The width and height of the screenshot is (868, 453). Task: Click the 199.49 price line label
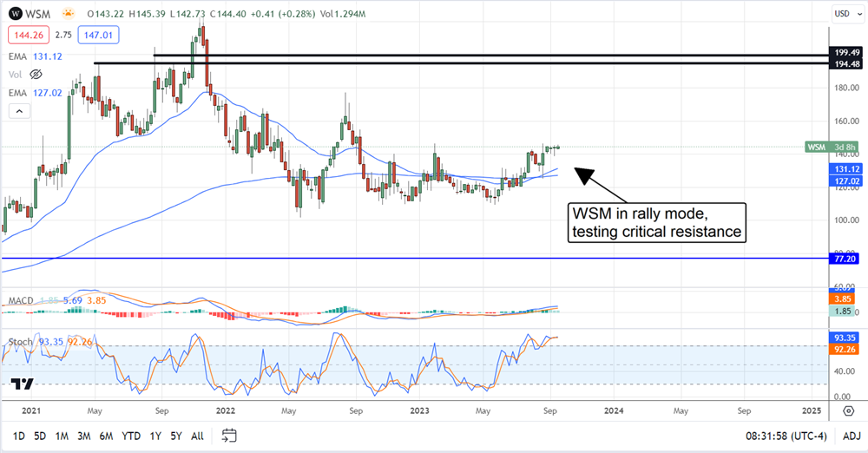846,53
